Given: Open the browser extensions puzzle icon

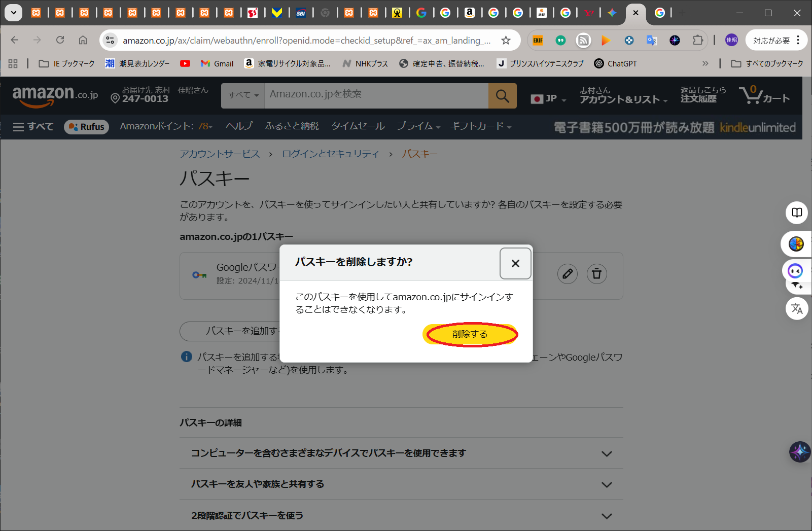Looking at the screenshot, I should pos(698,40).
